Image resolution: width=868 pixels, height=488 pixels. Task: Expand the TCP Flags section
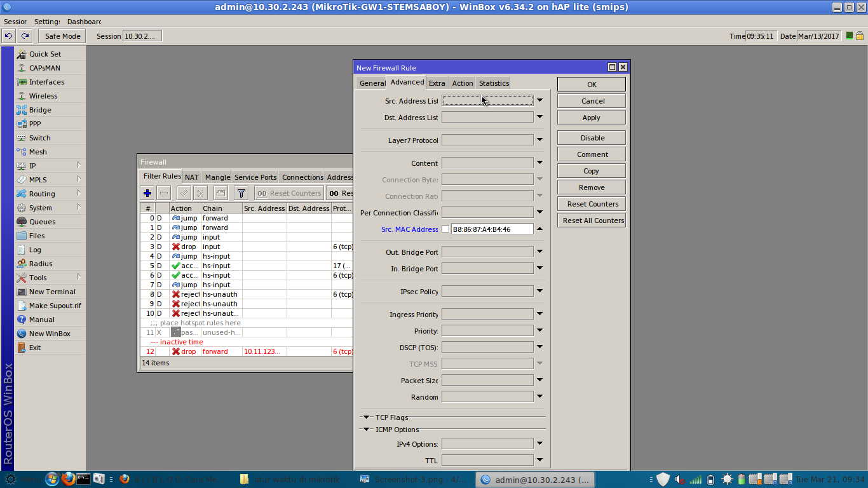367,417
